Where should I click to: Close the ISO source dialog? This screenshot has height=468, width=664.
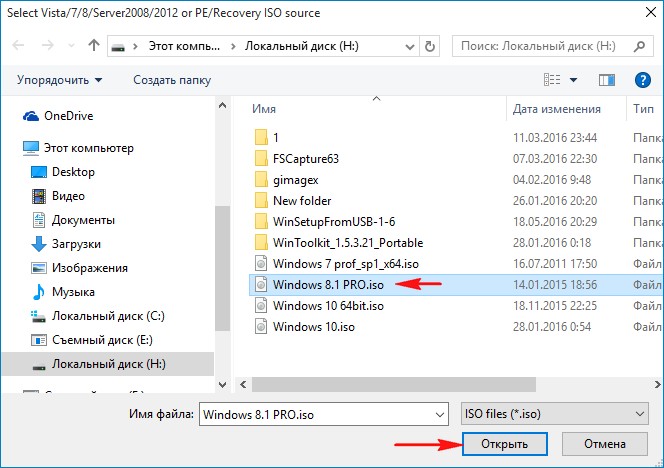click(651, 12)
